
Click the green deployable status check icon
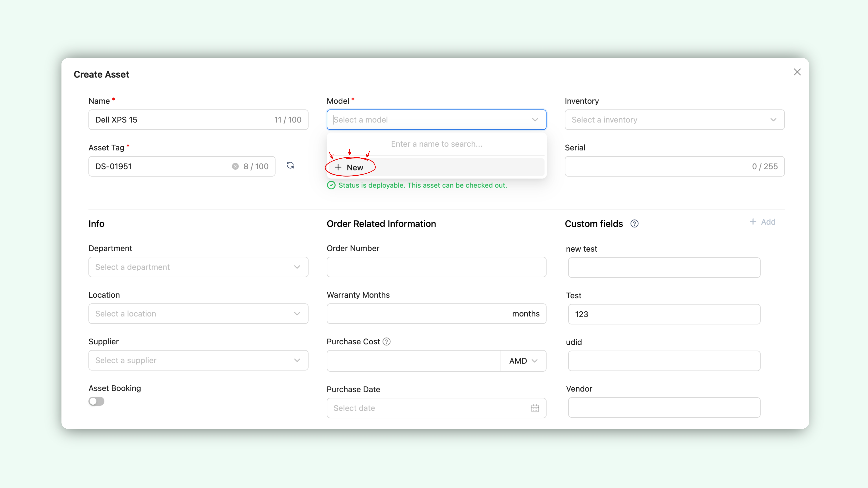click(331, 185)
